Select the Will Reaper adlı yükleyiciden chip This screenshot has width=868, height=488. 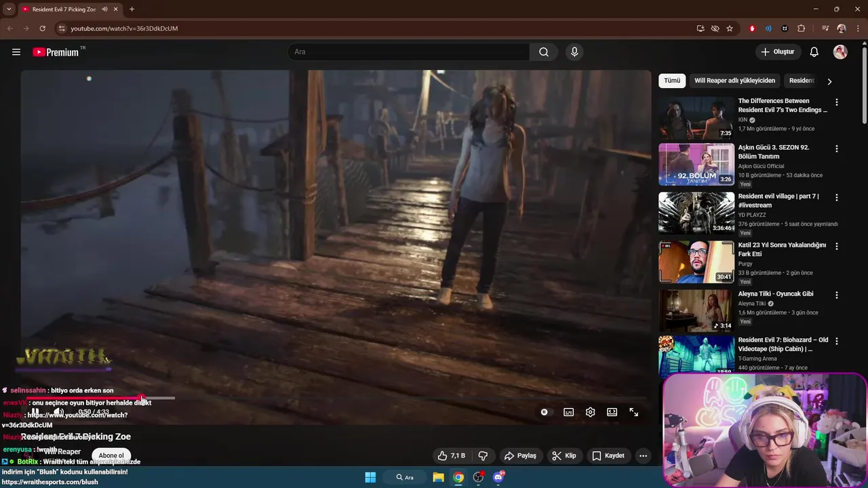734,81
